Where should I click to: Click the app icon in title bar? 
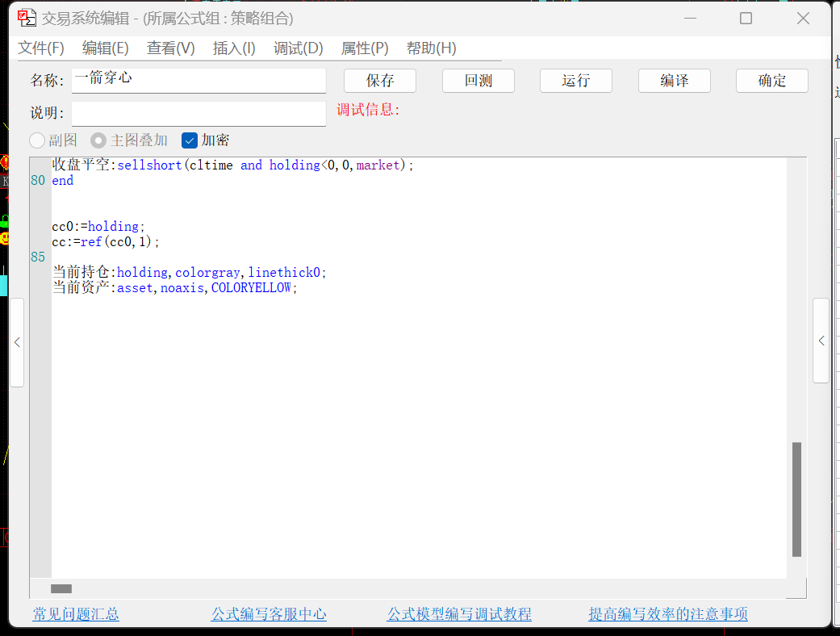[x=27, y=18]
